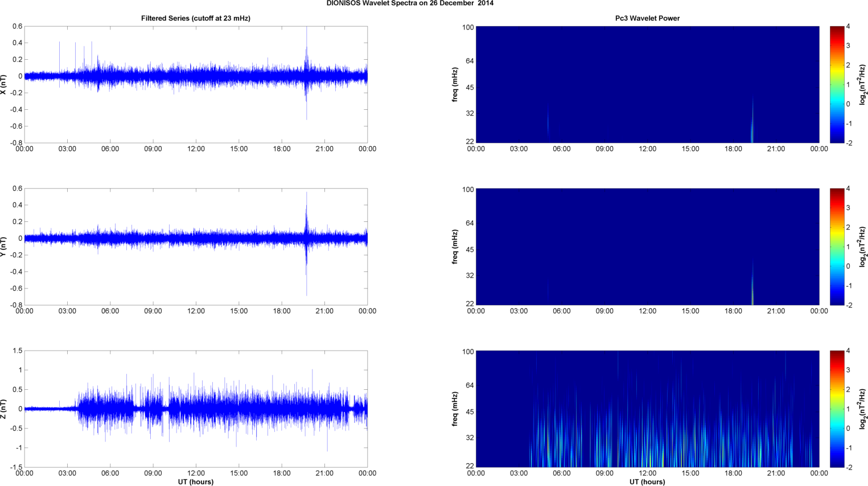Click the 'Filtered Series (cutoff at 23 mHz)' heading
Viewport: 868px width, 486px height.
196,18
